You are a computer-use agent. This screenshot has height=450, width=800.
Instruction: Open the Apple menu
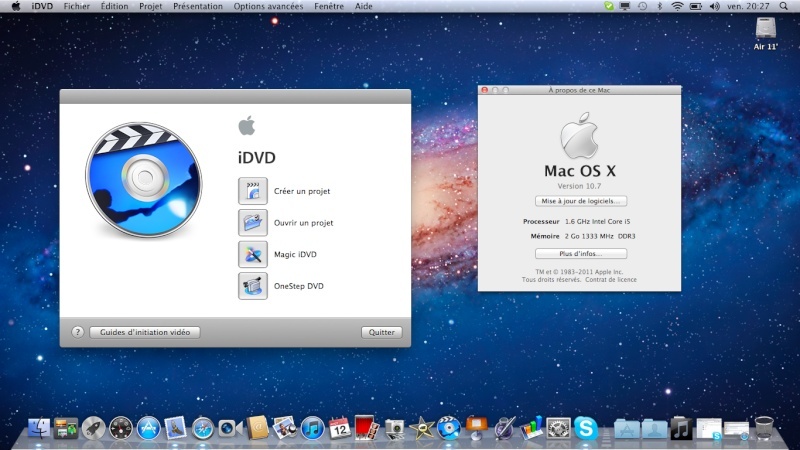coord(16,6)
